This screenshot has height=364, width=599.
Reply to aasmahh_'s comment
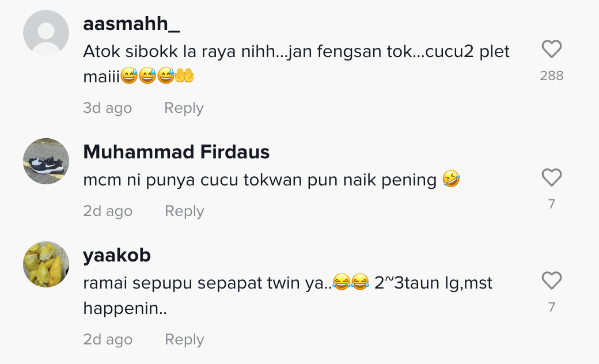[x=184, y=108]
